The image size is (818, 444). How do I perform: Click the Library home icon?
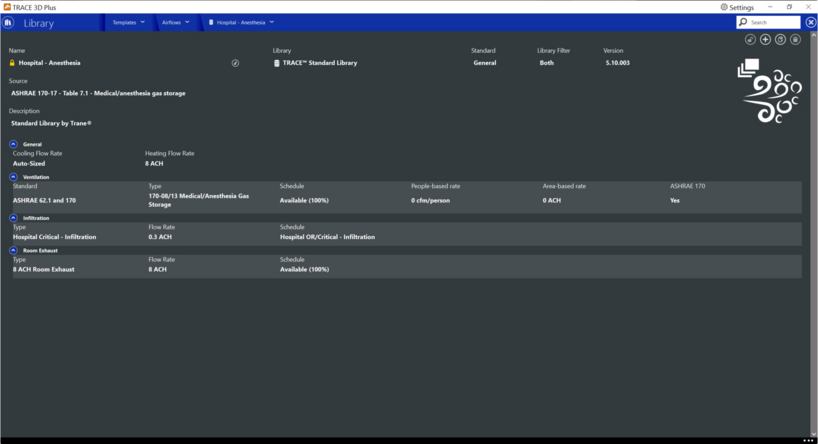click(x=8, y=23)
